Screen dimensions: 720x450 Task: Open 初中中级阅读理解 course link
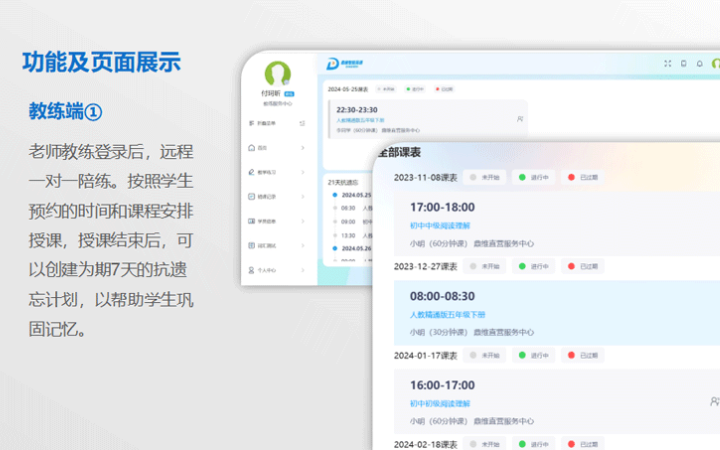[440, 226]
